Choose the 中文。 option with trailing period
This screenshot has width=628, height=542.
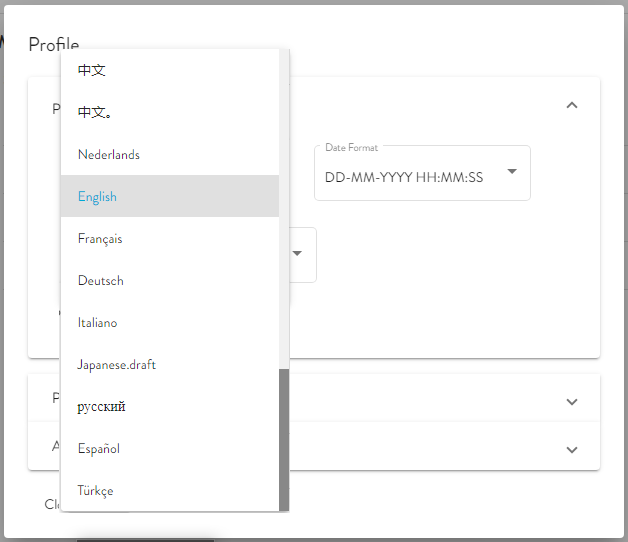95,112
